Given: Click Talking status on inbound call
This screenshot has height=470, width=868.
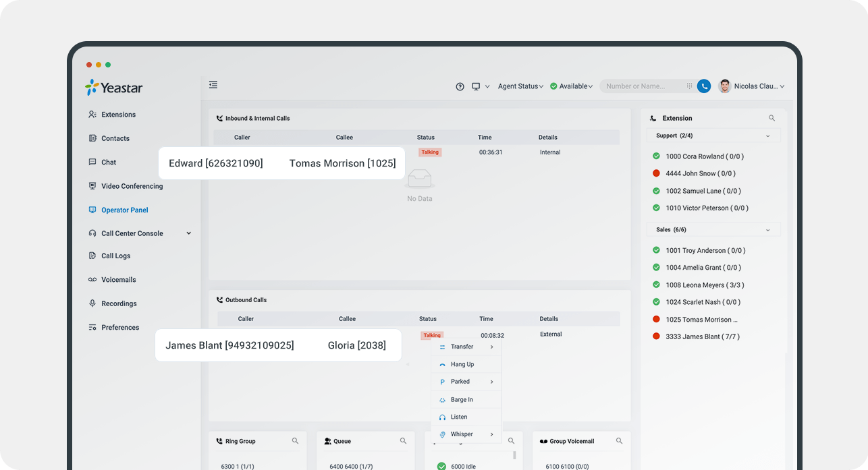Looking at the screenshot, I should pos(430,152).
